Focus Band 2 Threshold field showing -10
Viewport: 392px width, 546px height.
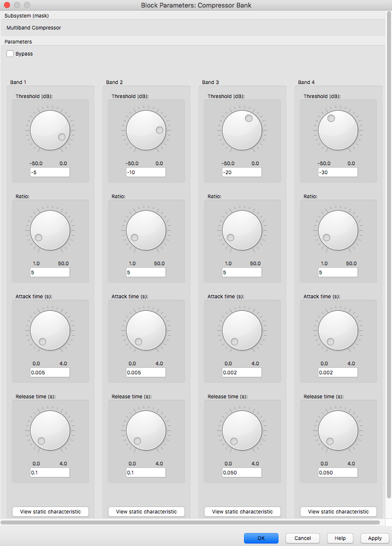pyautogui.click(x=146, y=172)
